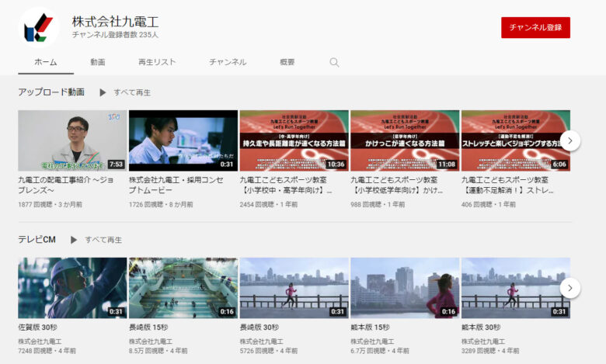Screen dimensions: 606x364
Task: Open thumbnail of 九電工の配電工事紹介 video
Action: (x=72, y=140)
